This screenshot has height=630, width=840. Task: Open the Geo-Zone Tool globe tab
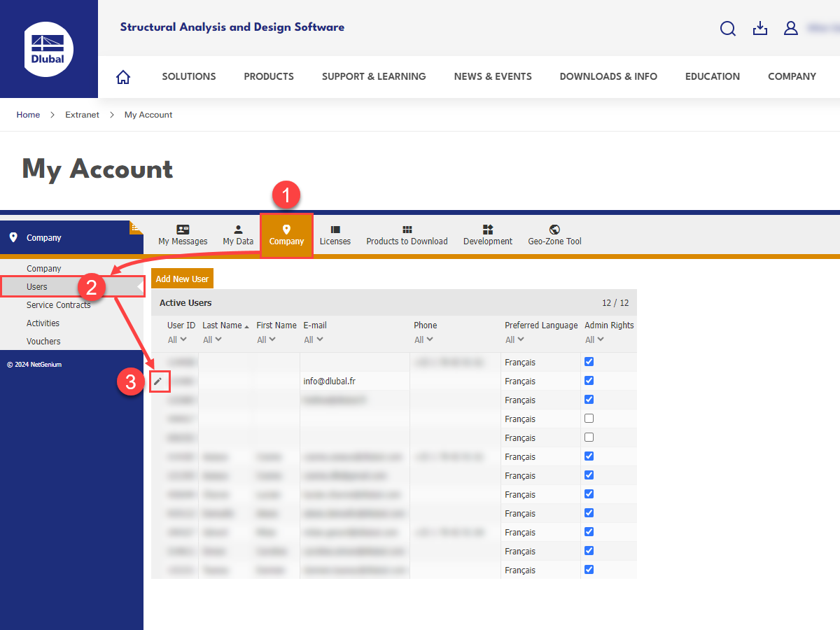[x=554, y=235]
